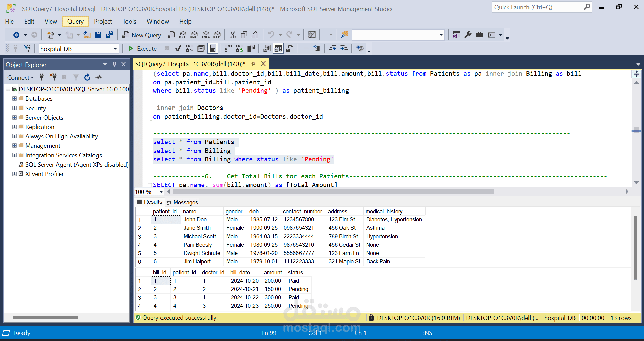Viewport: 644px width, 341px height.
Task: Open the Connect dropdown in Object Explorer
Action: [20, 77]
